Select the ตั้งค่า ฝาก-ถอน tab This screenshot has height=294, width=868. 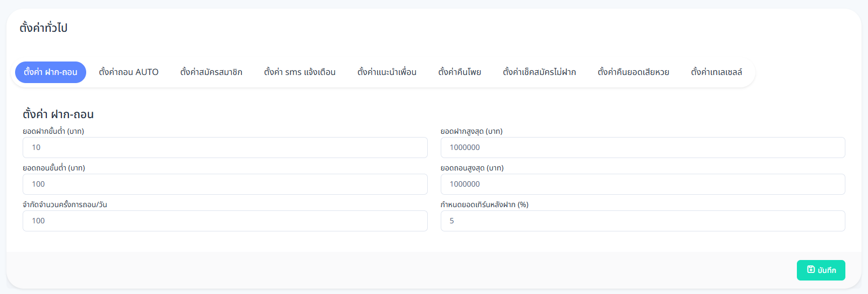coord(51,72)
